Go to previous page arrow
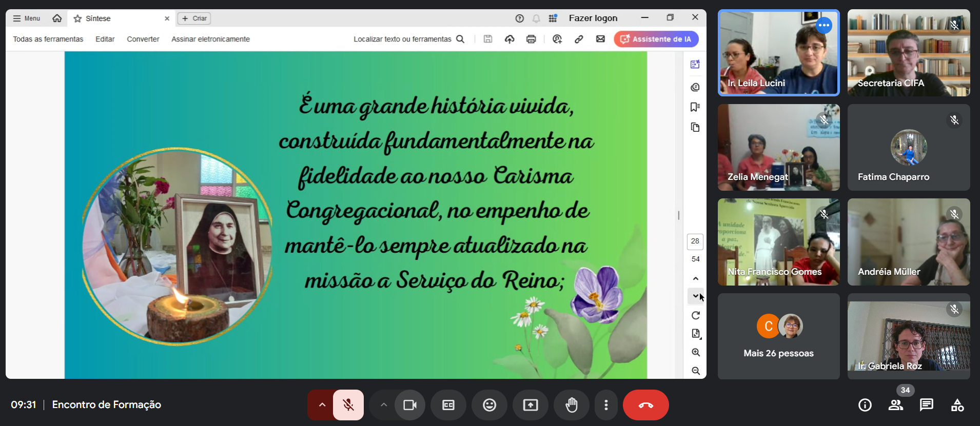The width and height of the screenshot is (980, 426). [x=696, y=279]
